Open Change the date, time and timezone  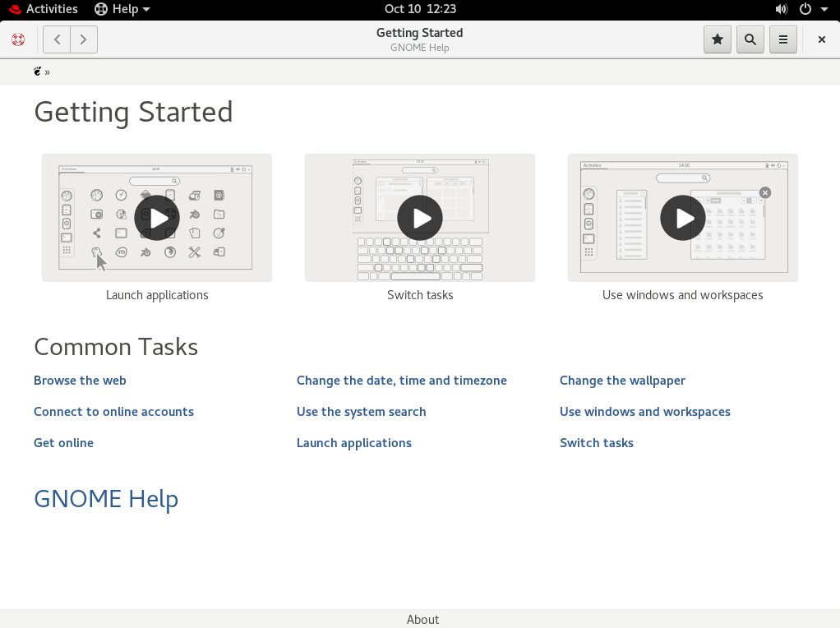[401, 381]
